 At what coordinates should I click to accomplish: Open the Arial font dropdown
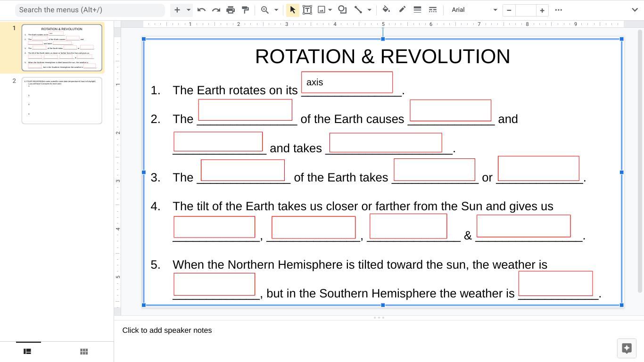(474, 10)
